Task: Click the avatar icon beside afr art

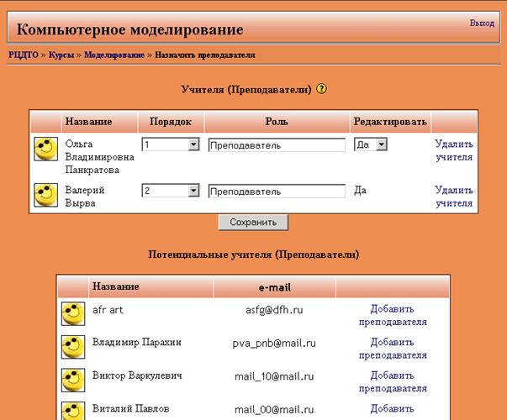Action: 73,315
